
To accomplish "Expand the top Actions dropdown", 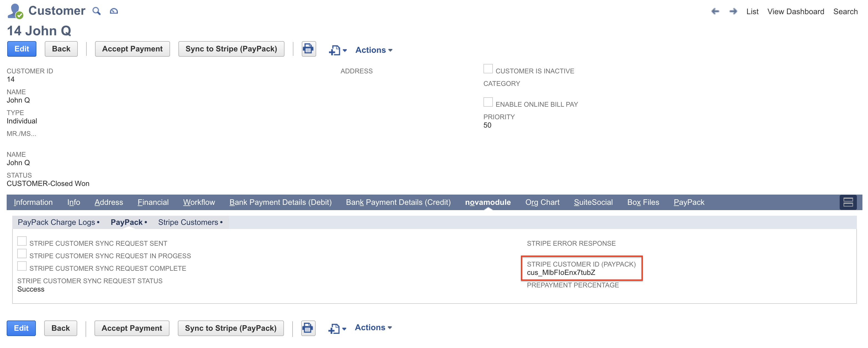I will [x=374, y=50].
